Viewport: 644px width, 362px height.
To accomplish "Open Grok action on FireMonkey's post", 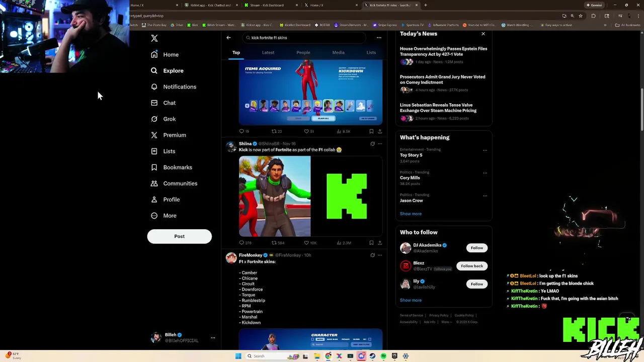I will coord(372,255).
